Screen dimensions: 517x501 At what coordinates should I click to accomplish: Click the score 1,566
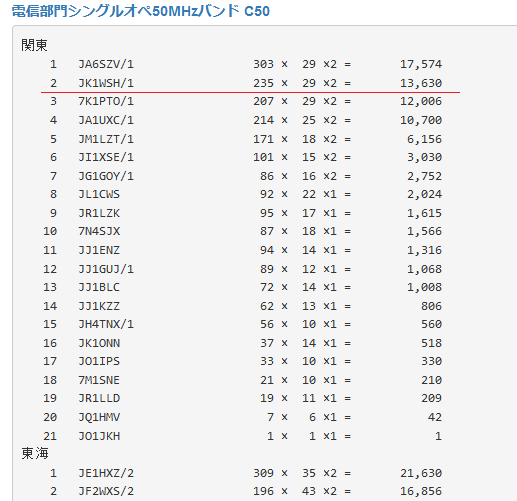[x=425, y=231]
